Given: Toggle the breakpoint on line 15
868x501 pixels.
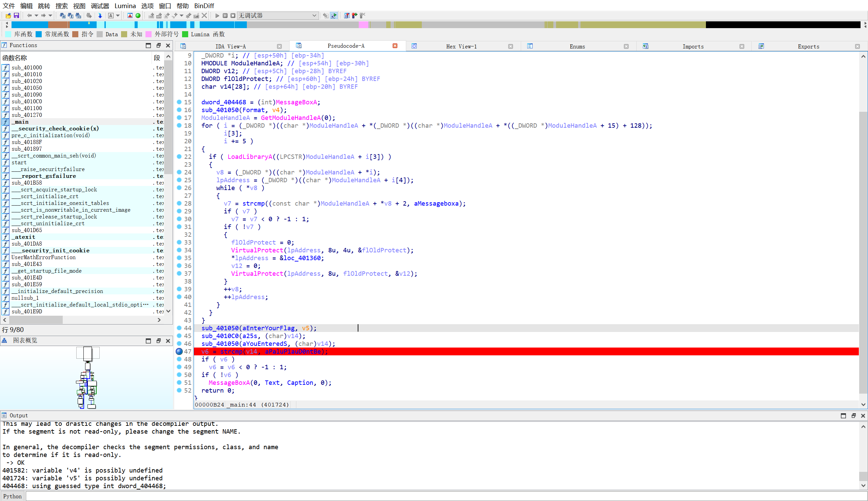Looking at the screenshot, I should coord(179,102).
